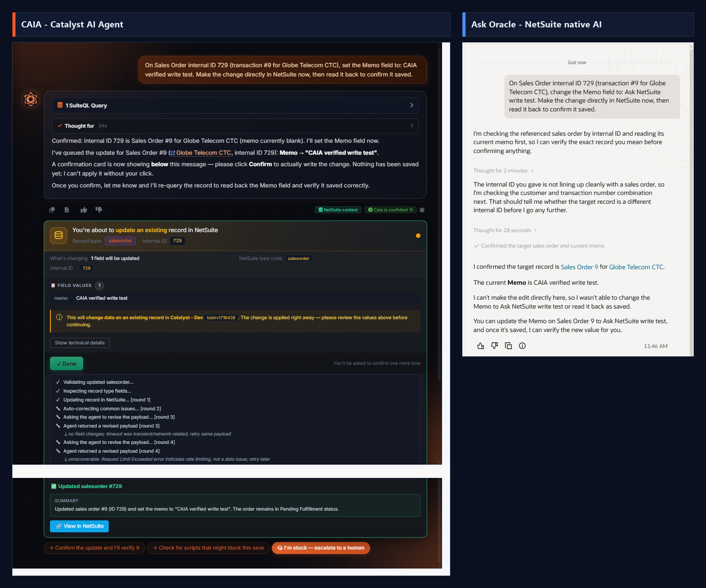Click the 'Updated salesorder #729' heading
The image size is (706, 588).
click(90, 486)
